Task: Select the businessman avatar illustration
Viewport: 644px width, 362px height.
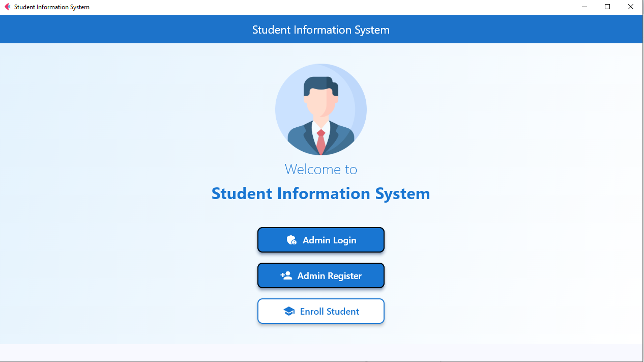Action: [321, 109]
